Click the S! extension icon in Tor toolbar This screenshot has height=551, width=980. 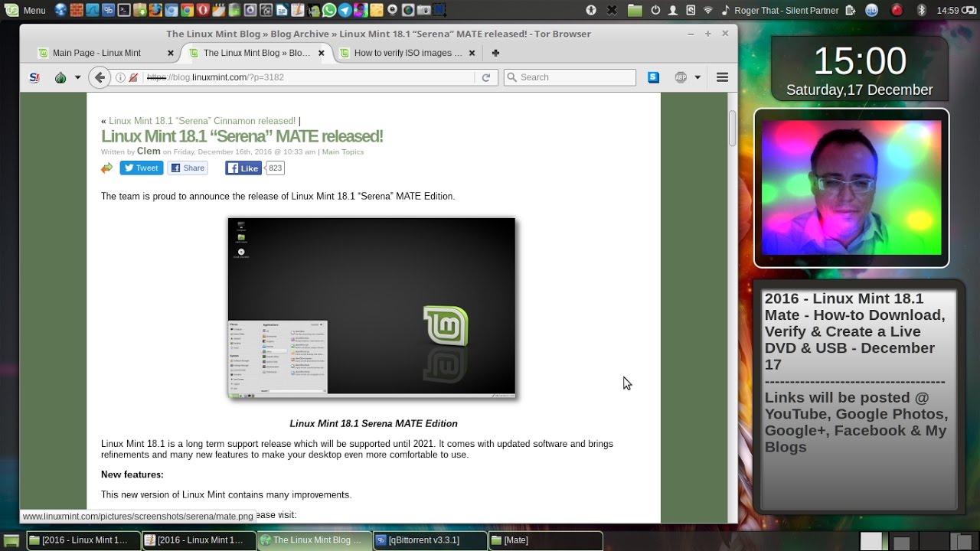34,77
